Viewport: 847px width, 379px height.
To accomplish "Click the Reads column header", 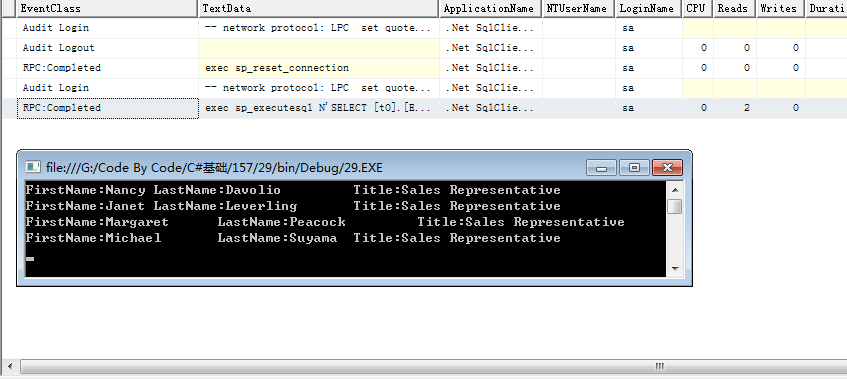I will 735,8.
